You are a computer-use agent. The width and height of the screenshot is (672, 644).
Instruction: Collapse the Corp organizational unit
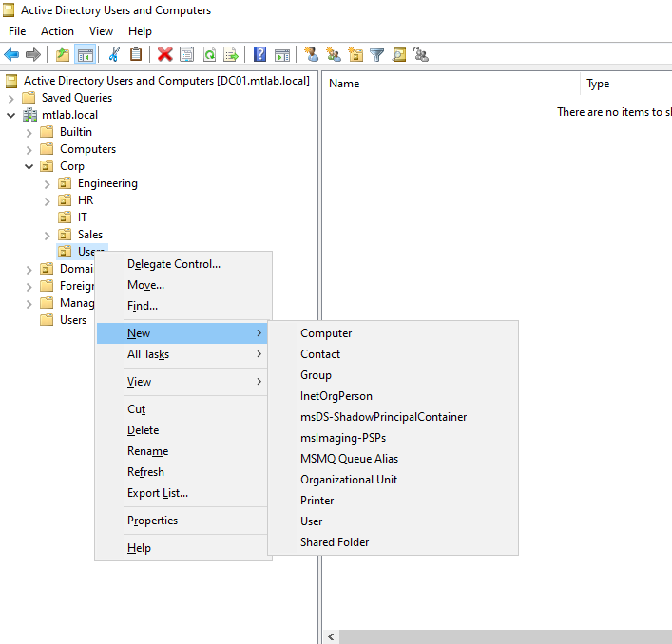point(29,166)
